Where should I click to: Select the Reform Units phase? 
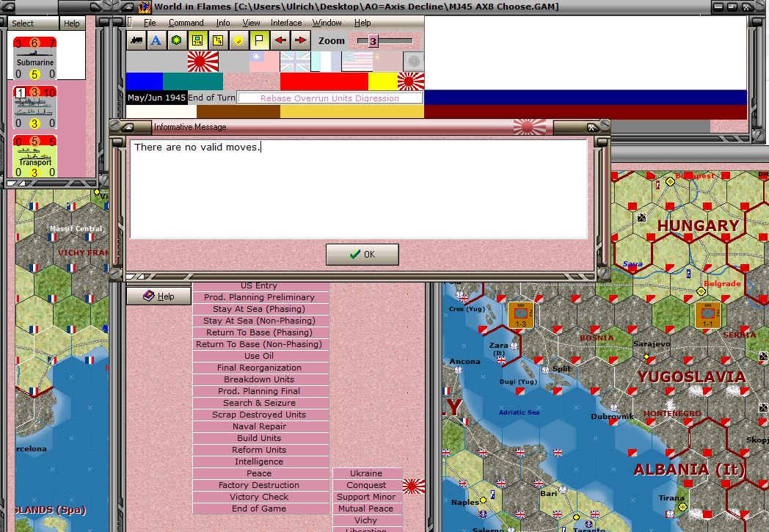coord(260,450)
